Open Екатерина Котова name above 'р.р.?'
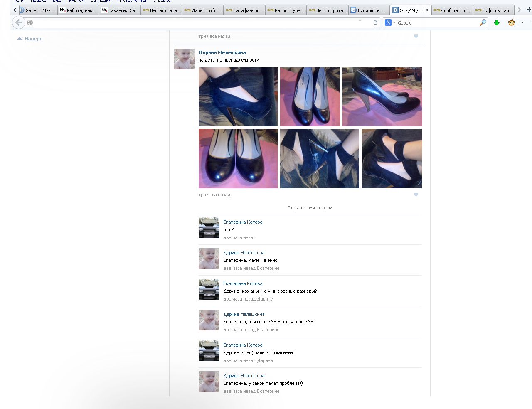 tap(243, 222)
